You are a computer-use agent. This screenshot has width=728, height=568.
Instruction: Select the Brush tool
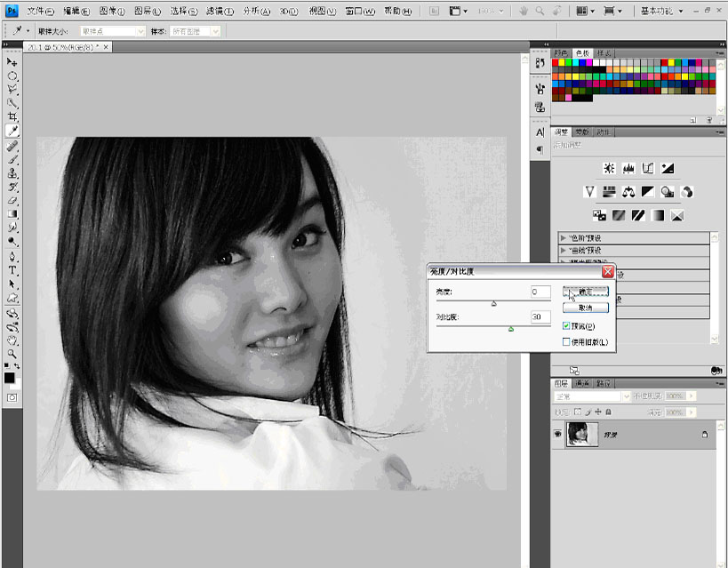[12, 160]
